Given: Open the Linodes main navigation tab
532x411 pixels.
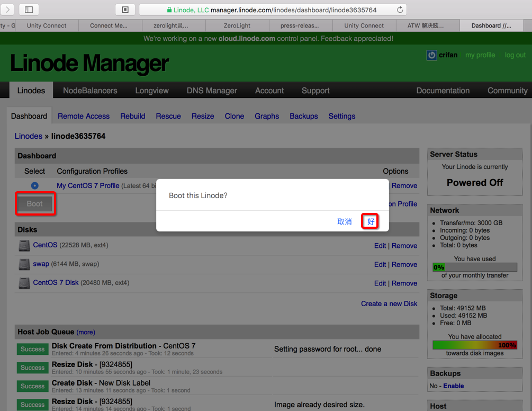Looking at the screenshot, I should click(31, 90).
